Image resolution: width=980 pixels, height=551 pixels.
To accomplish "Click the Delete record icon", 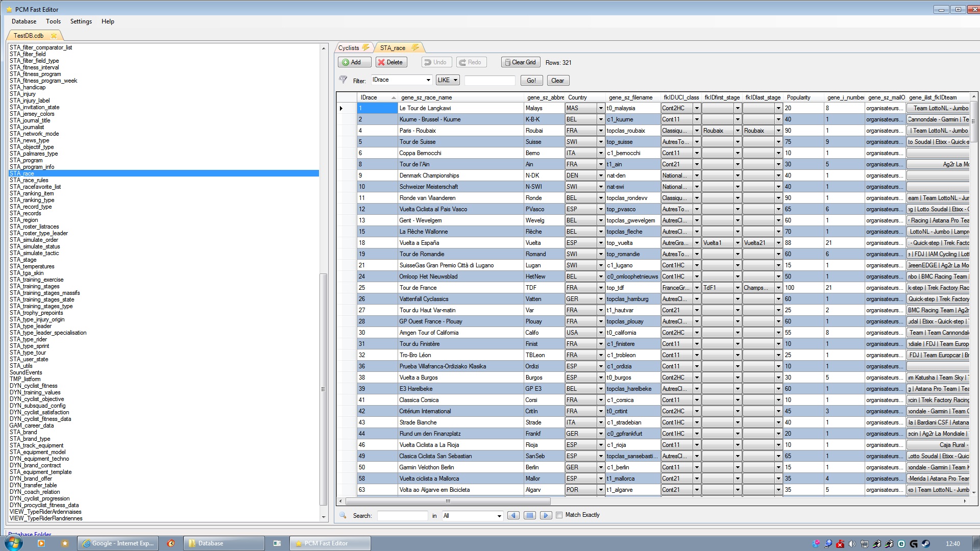I will (x=390, y=62).
